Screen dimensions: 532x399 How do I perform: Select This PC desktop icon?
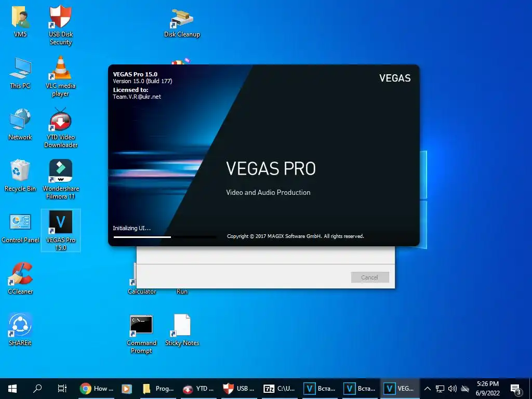[20, 73]
